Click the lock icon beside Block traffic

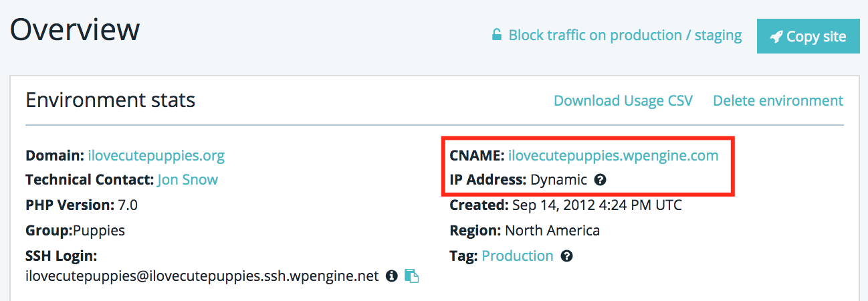(497, 35)
